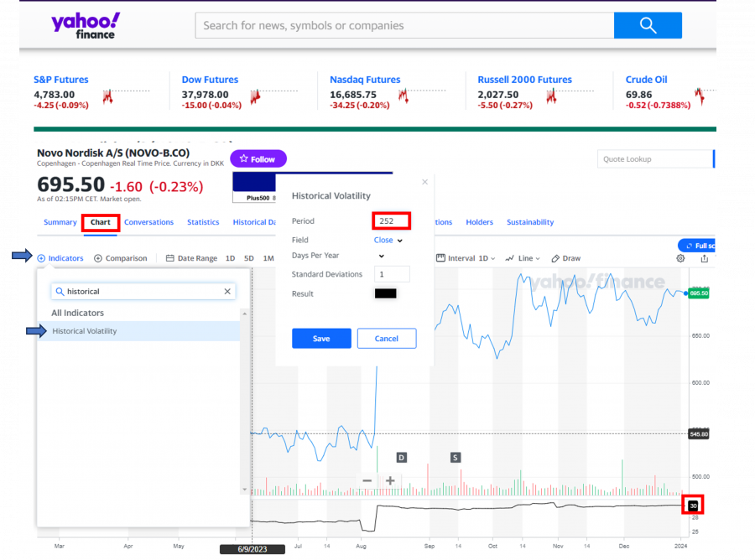This screenshot has height=560, width=755.
Task: Select Historical Volatility in indicator list
Action: coord(138,331)
